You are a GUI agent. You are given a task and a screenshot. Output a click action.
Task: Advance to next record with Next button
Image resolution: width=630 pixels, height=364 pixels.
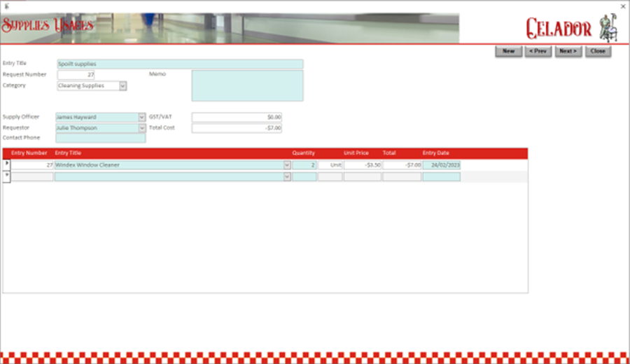[568, 51]
